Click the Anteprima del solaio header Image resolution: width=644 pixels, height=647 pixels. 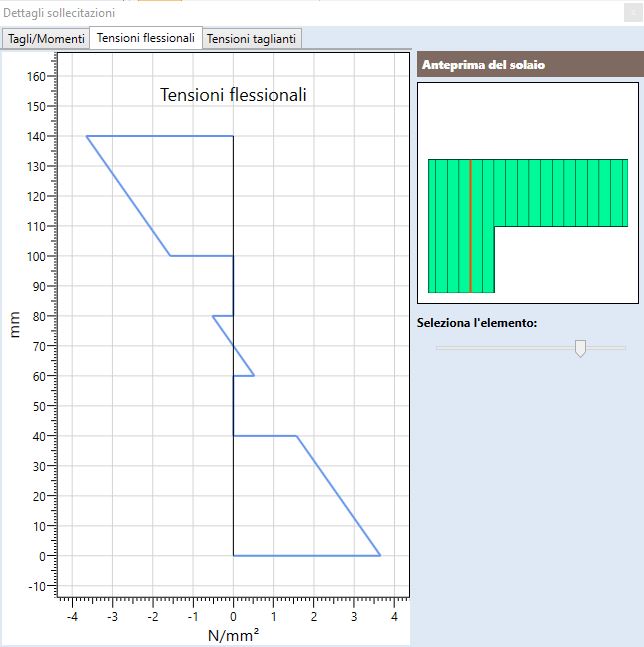[x=530, y=65]
